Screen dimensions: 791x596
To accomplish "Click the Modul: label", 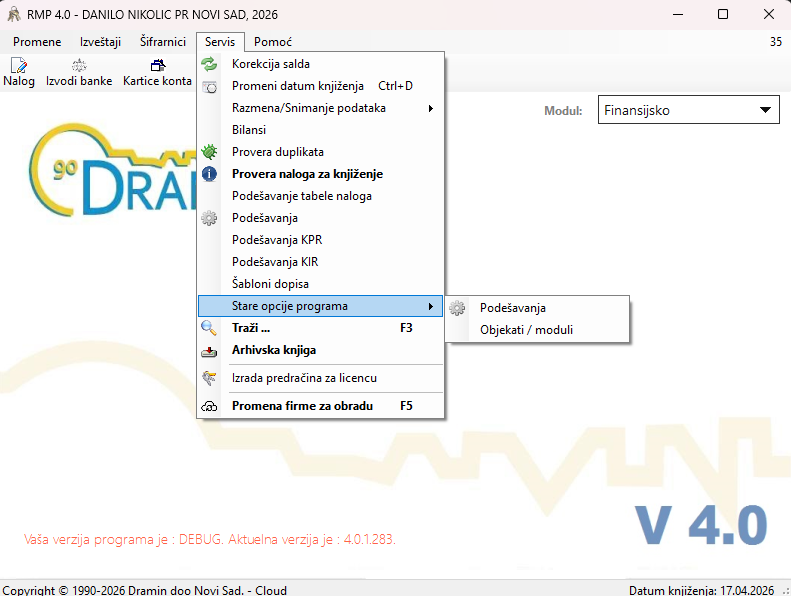I will click(x=563, y=111).
